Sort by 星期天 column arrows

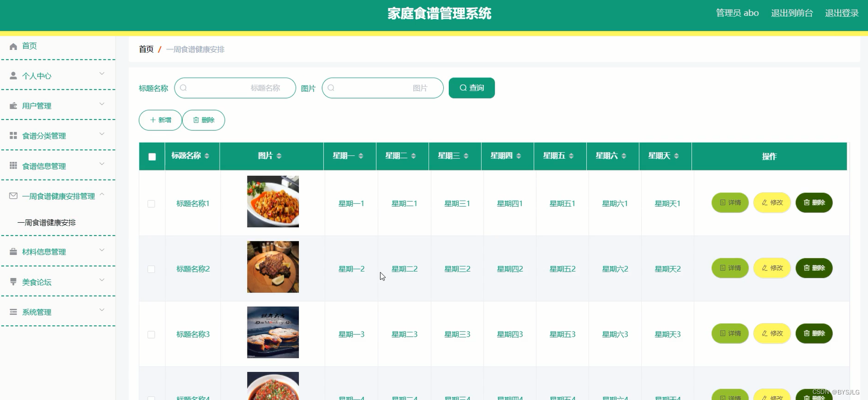pyautogui.click(x=677, y=156)
